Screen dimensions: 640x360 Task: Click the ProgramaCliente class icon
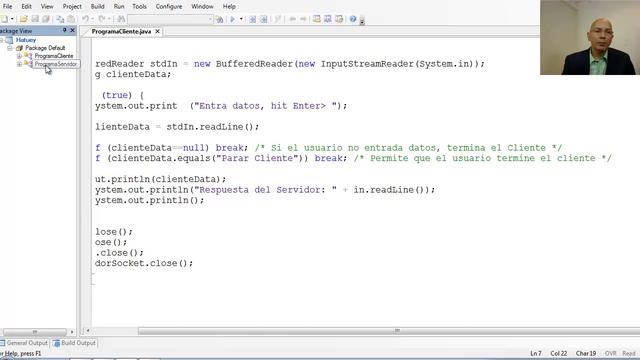[28, 56]
